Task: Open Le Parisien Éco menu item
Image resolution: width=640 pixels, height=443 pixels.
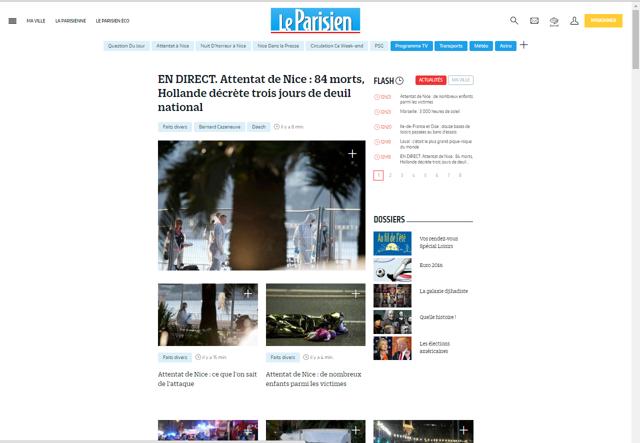Action: (112, 21)
